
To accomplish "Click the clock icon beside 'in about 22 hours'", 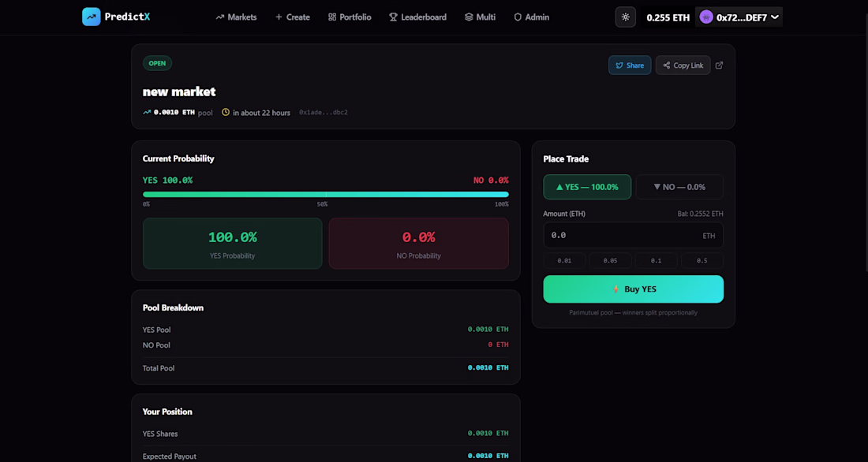I will tap(226, 112).
